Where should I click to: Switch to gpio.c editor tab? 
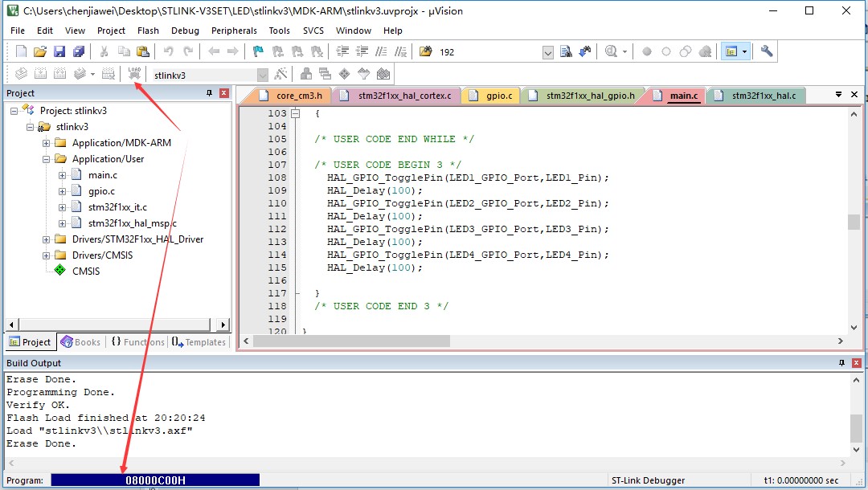(x=492, y=96)
